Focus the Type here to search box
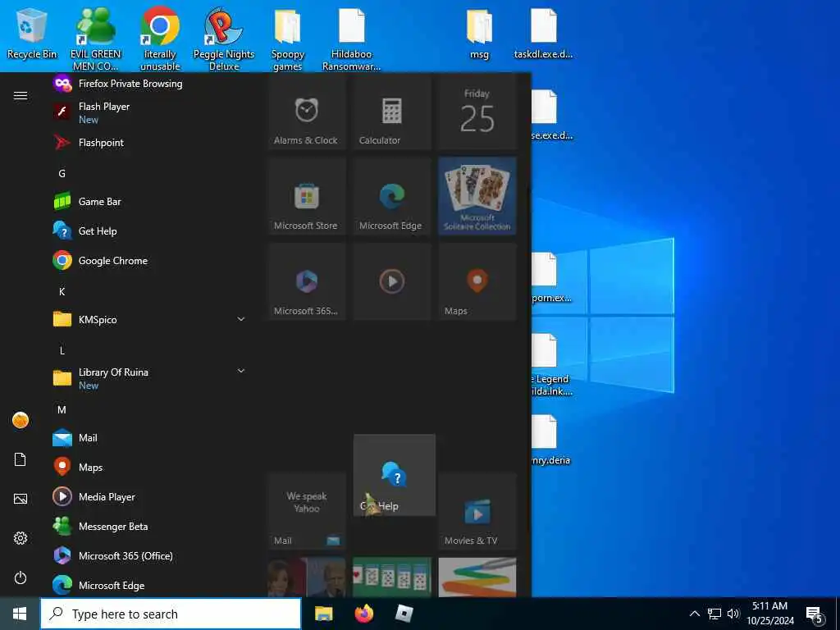 [x=171, y=614]
